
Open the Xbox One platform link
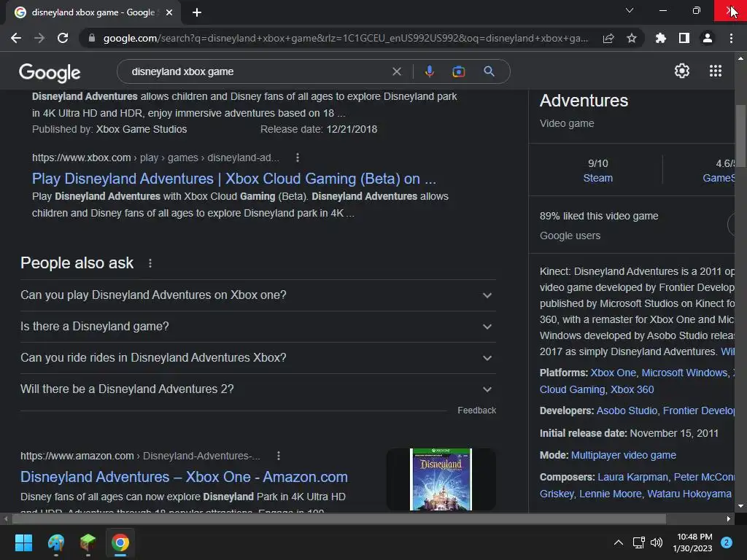click(x=613, y=373)
